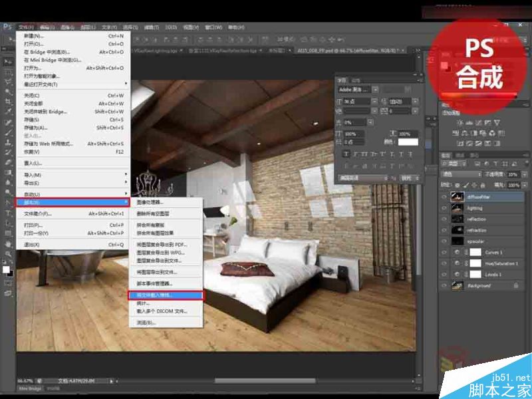Open the layer Fill dropdown arrow
Image resolution: width=532 pixels, height=399 pixels.
tap(525, 186)
